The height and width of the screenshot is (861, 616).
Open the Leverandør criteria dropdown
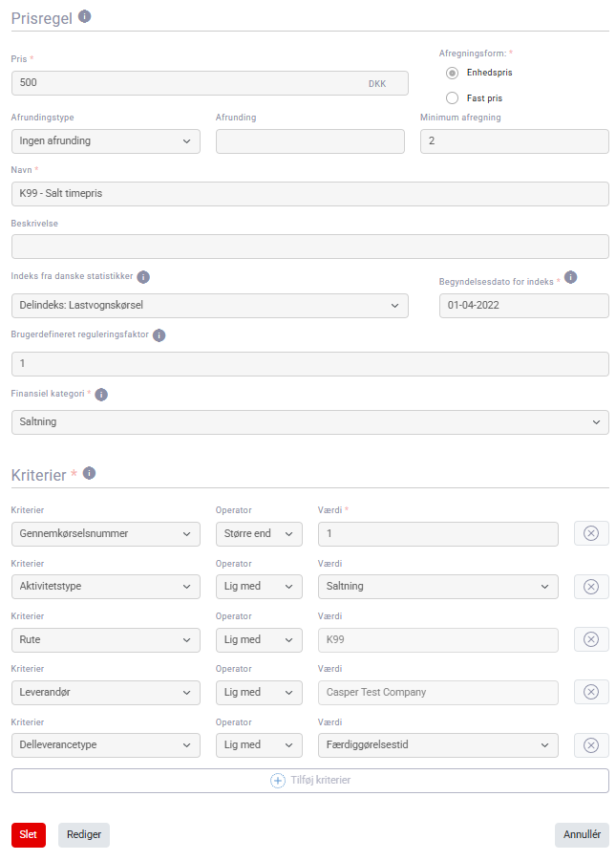[x=106, y=693]
